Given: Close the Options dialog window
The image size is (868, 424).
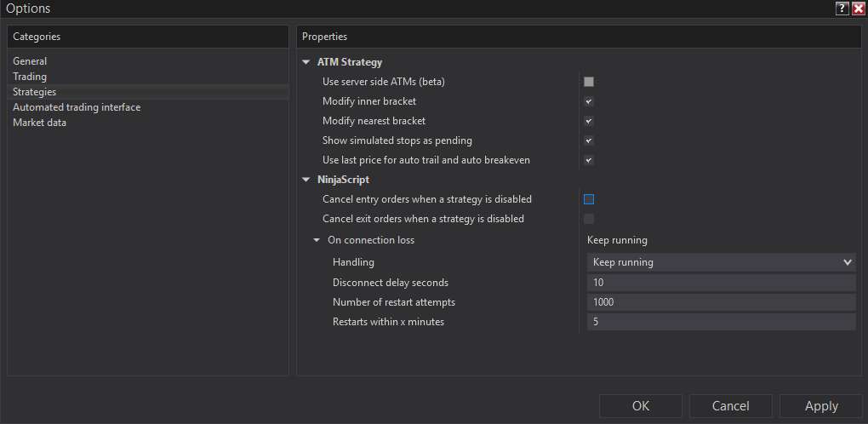Looking at the screenshot, I should (x=858, y=9).
